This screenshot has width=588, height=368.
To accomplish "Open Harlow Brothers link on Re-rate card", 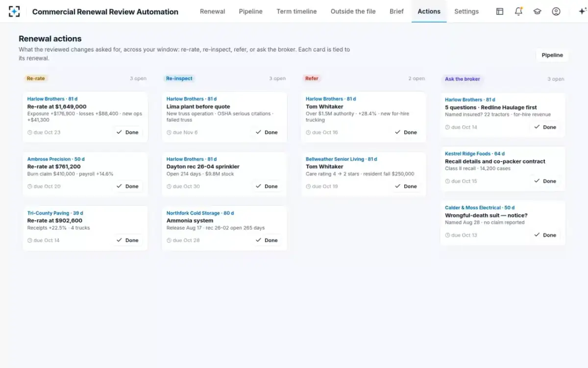I will [52, 99].
